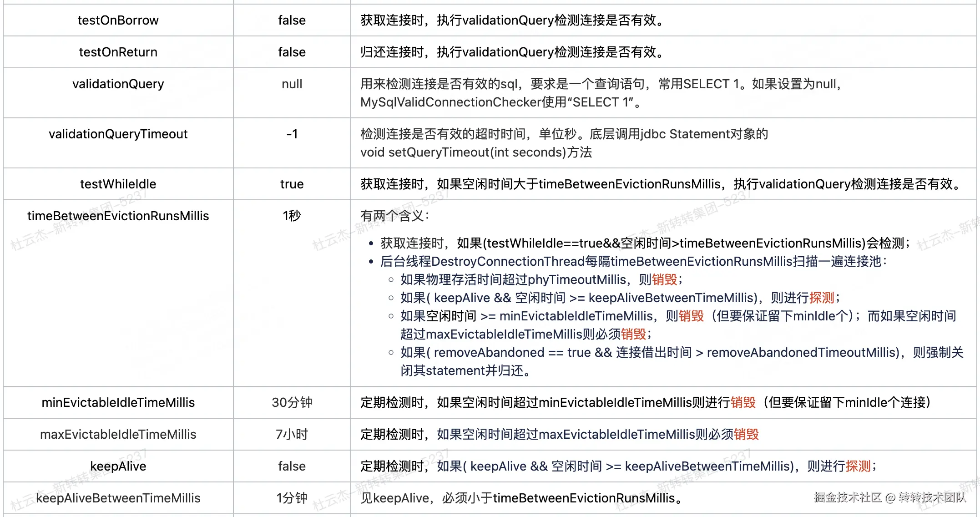The height and width of the screenshot is (517, 980).
Task: Click maxEvictableIdleTimeMillis parameter name
Action: [118, 435]
